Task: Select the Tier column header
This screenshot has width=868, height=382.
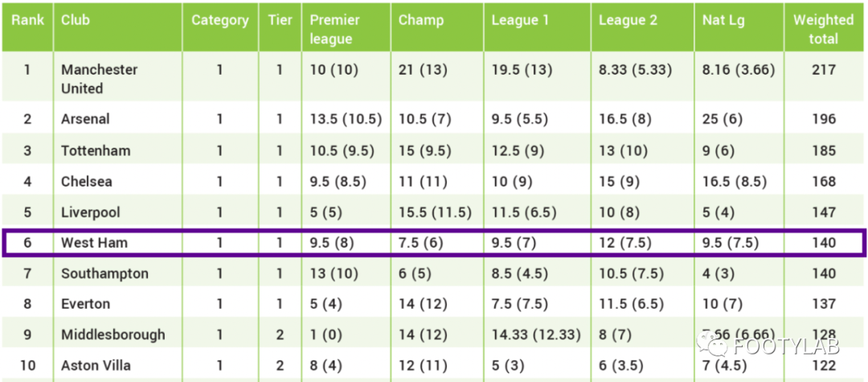Action: tap(280, 20)
